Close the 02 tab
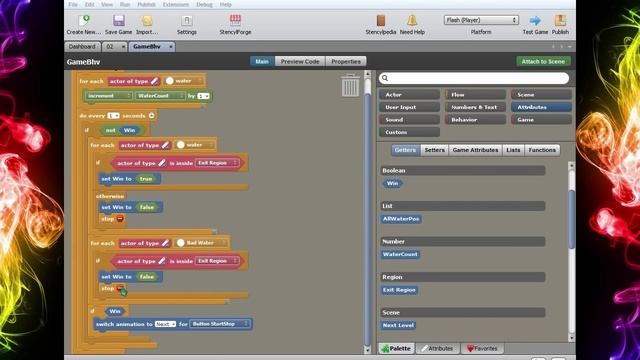The image size is (640, 360). (123, 47)
